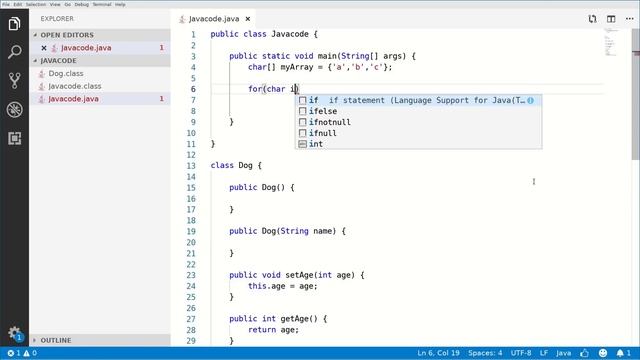Viewport: 640px width, 360px height.
Task: Click Java language mode in status bar
Action: point(563,353)
